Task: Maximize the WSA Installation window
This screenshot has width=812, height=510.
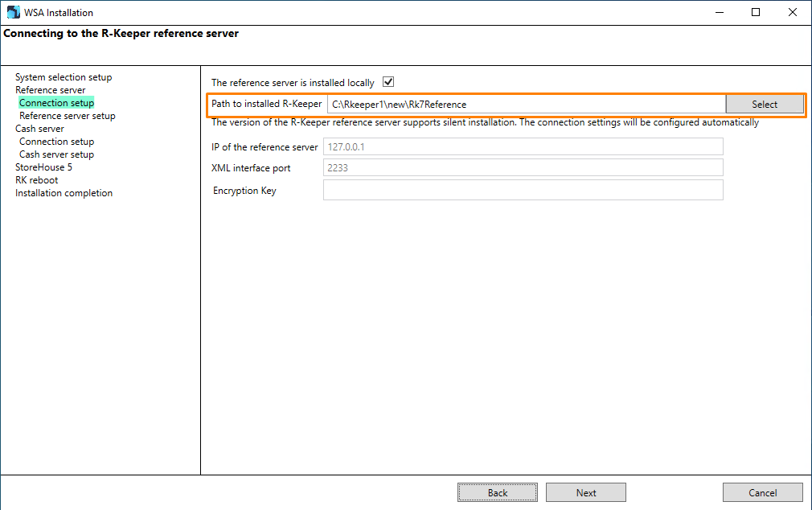Action: click(756, 12)
